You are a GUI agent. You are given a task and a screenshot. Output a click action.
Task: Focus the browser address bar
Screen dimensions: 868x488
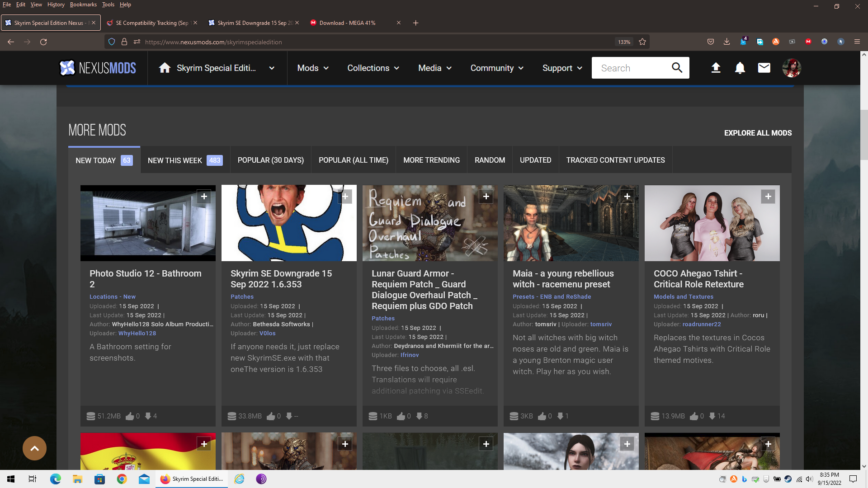pyautogui.click(x=377, y=42)
